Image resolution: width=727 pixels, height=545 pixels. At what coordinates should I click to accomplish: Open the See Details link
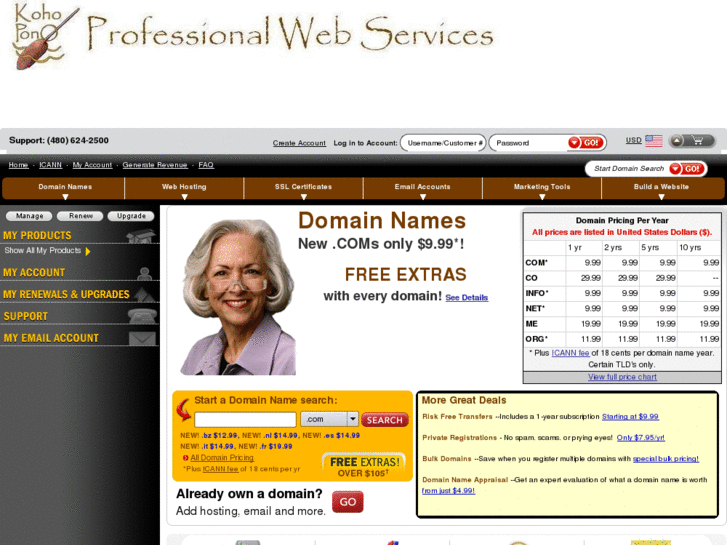pyautogui.click(x=466, y=298)
